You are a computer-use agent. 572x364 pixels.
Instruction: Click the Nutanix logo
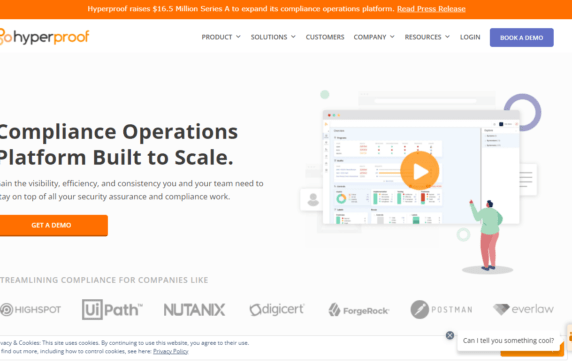coord(194,310)
